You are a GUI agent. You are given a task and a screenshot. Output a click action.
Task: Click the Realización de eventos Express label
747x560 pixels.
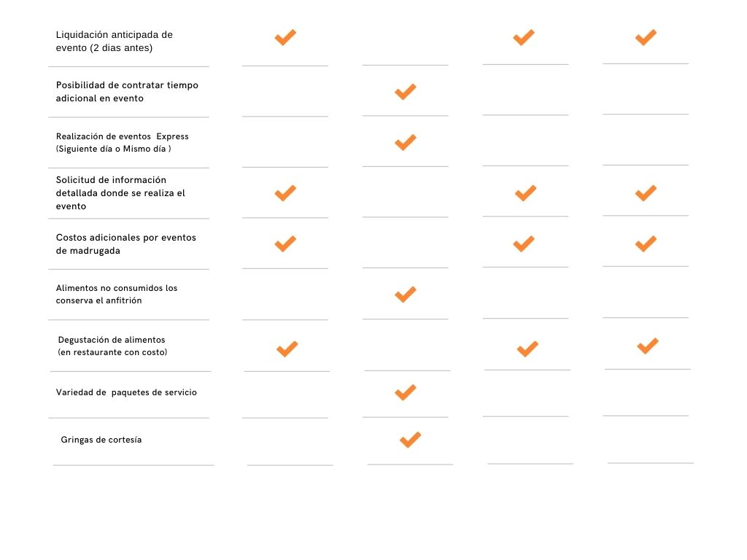click(123, 142)
